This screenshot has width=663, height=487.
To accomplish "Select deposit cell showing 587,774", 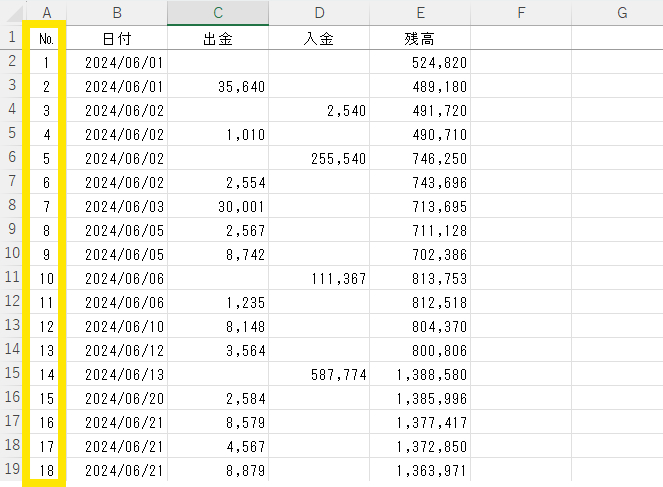I will point(319,374).
